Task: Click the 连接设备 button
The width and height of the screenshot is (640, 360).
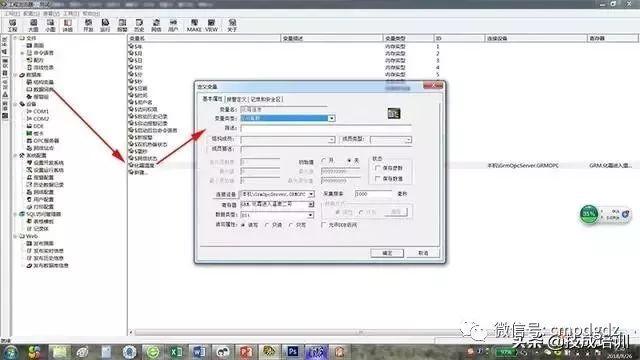Action: (x=226, y=194)
